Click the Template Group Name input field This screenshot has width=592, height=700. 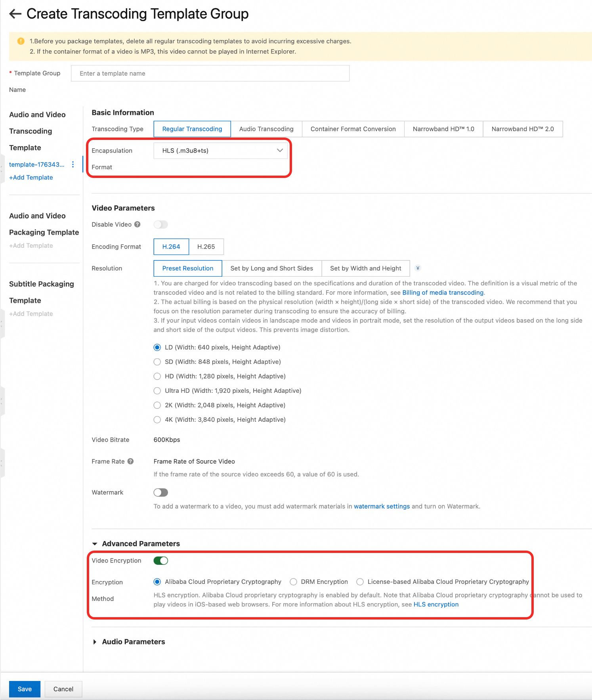(x=210, y=73)
